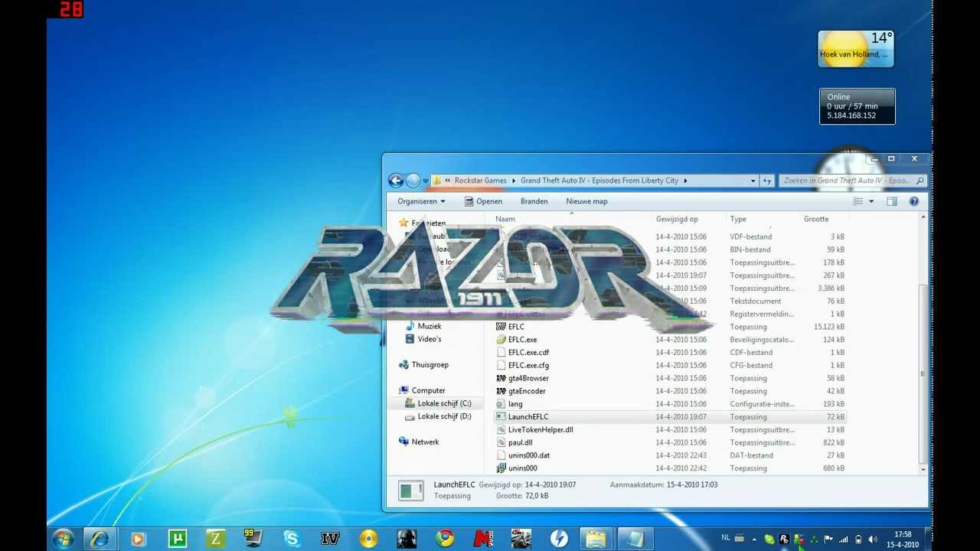Viewport: 980px width, 551px height.
Task: Open the Organiseren dropdown menu
Action: point(421,201)
